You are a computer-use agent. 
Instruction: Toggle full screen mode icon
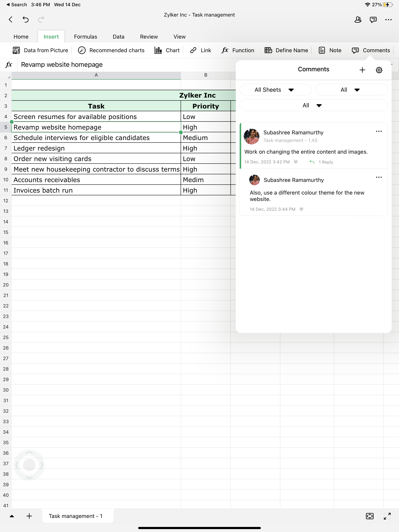387,516
